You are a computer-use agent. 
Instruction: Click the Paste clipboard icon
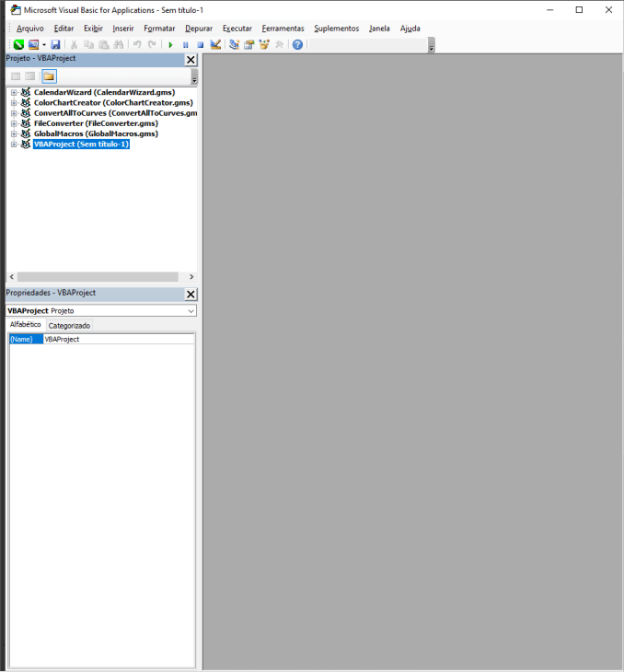[104, 44]
